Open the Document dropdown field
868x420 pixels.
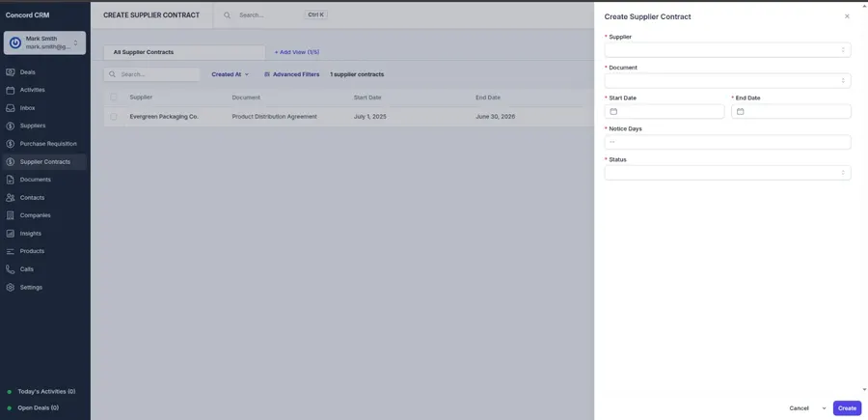click(x=727, y=81)
